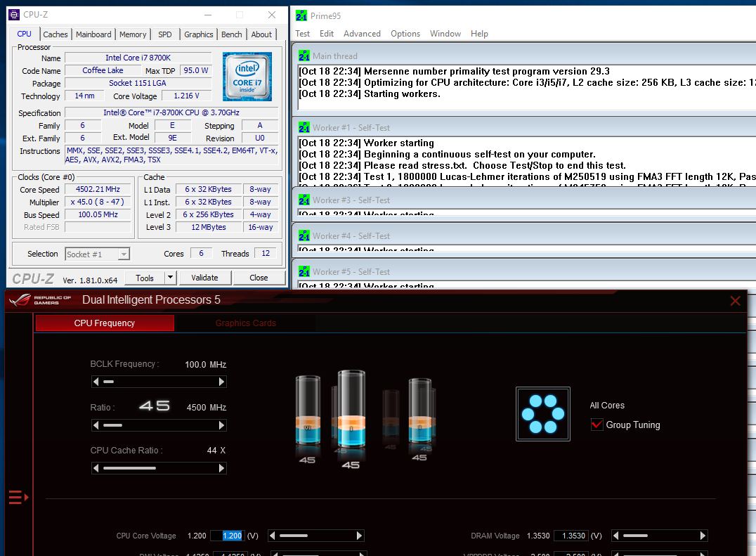The height and width of the screenshot is (556, 756).
Task: Toggle the Group Tuning checkbox
Action: coord(597,425)
